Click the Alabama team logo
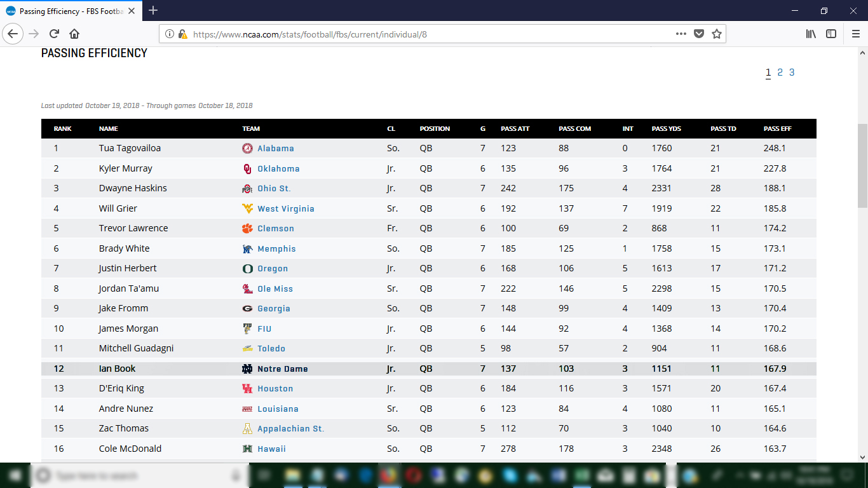 tap(247, 149)
